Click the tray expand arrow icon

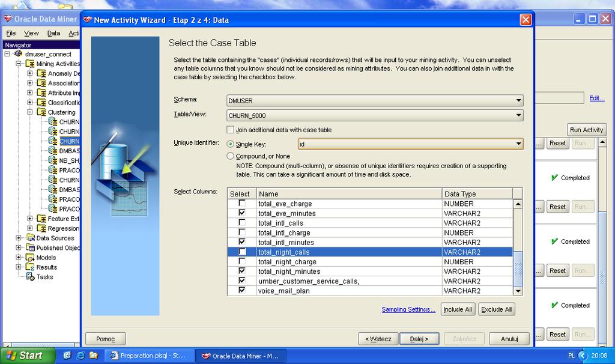[583, 356]
